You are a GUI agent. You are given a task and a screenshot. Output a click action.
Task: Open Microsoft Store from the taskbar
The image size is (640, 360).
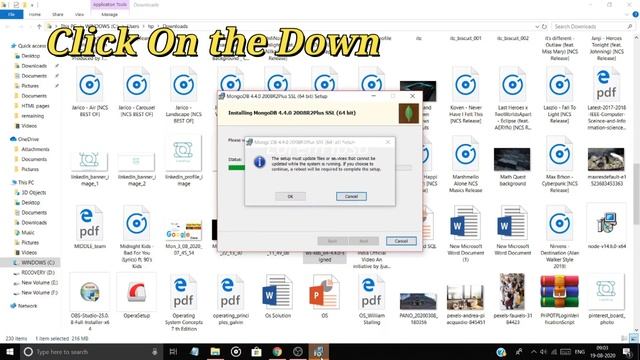coord(256,351)
